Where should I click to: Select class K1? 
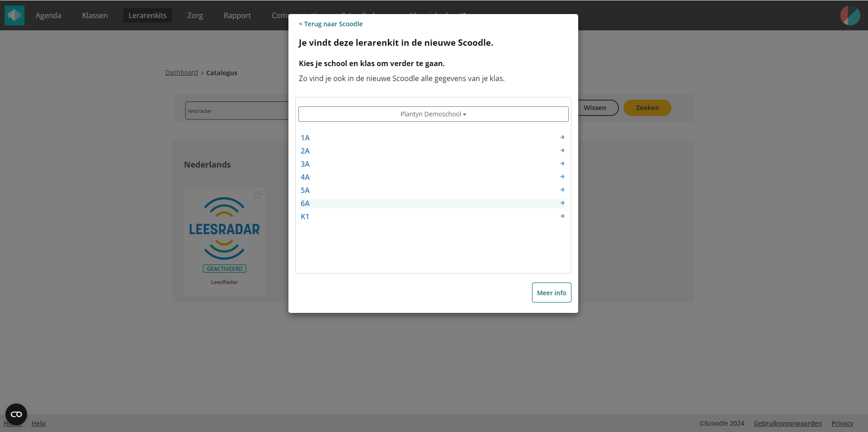(x=432, y=216)
